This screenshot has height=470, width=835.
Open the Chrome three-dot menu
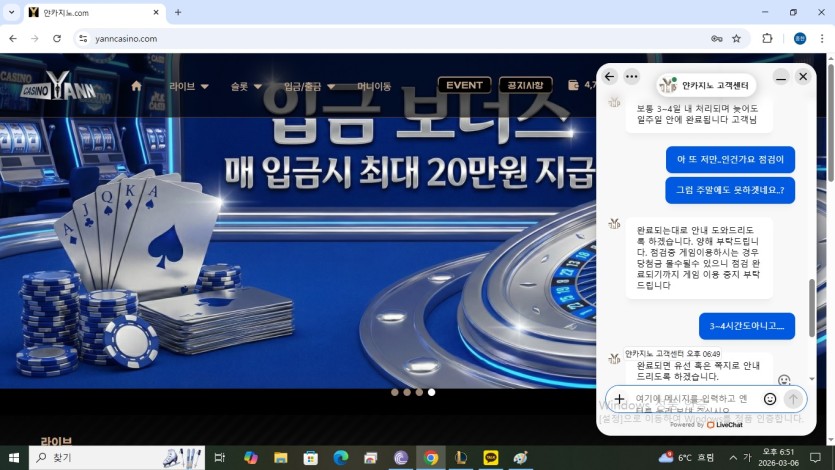click(x=822, y=38)
